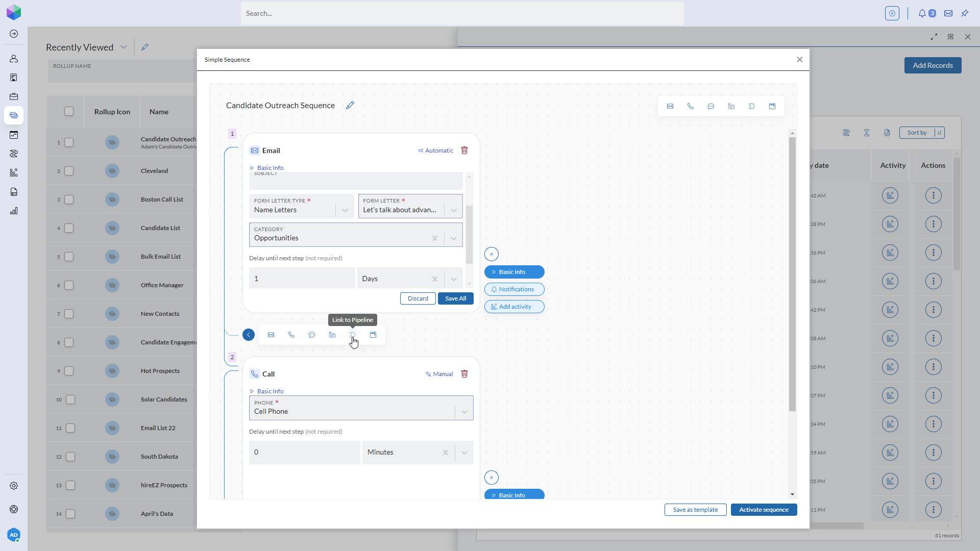Select the calendar meeting step icon
The image size is (980, 551).
click(x=373, y=335)
